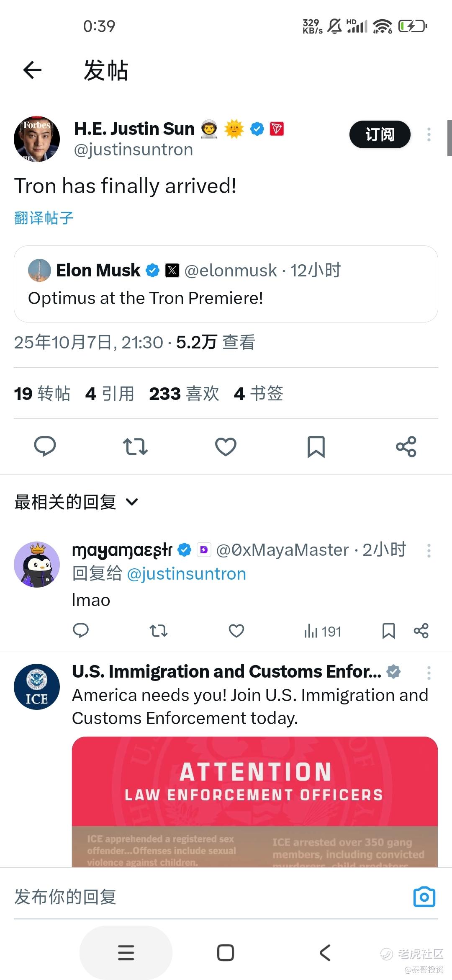The width and height of the screenshot is (452, 980).
Task: Bookmark Justin Sun's main post
Action: click(316, 446)
